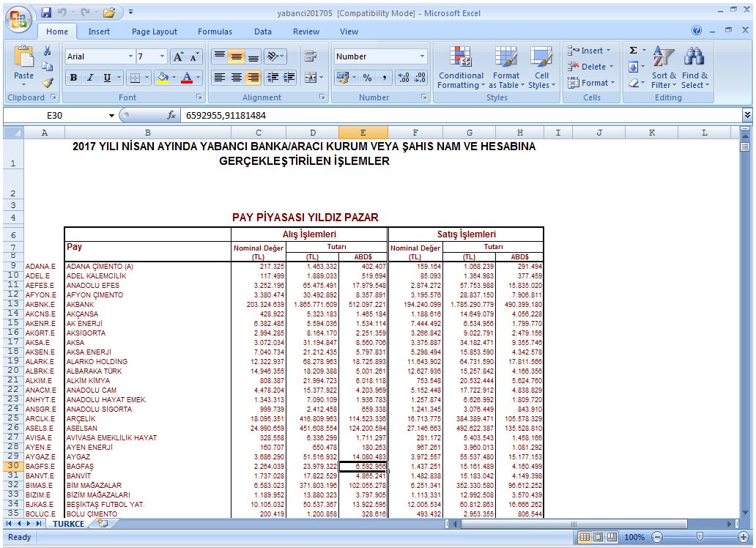
Task: Open Format as Table gallery
Action: click(505, 67)
